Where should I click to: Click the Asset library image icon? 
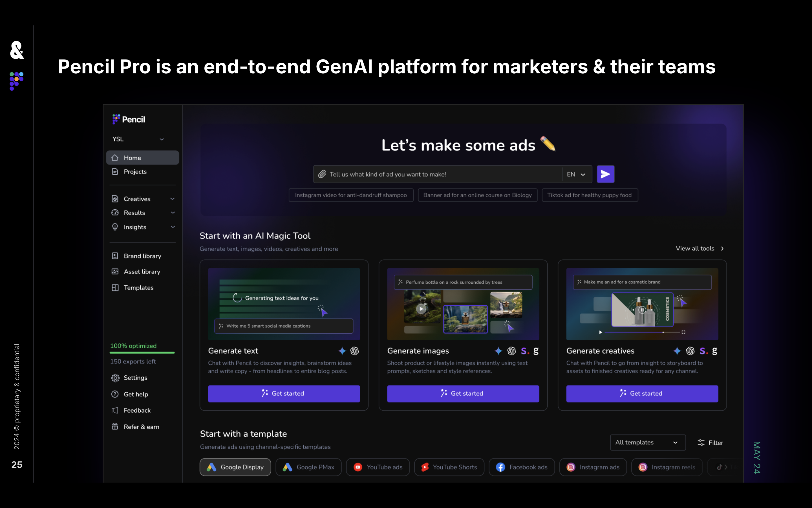[x=115, y=271]
